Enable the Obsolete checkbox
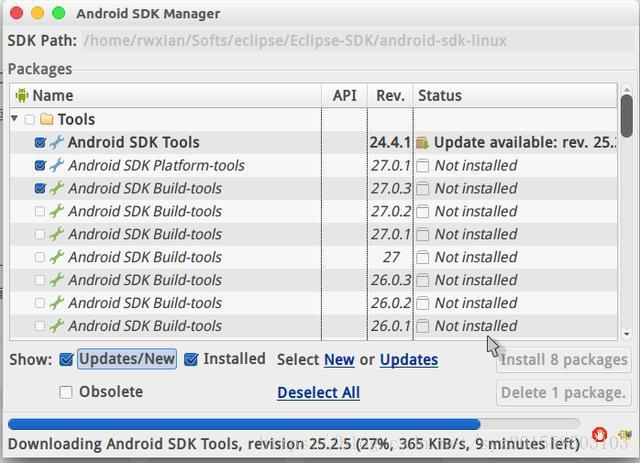 point(66,392)
